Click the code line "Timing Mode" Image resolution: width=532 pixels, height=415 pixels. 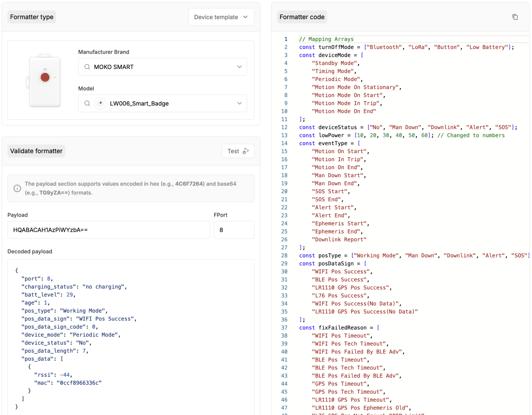[x=334, y=71]
